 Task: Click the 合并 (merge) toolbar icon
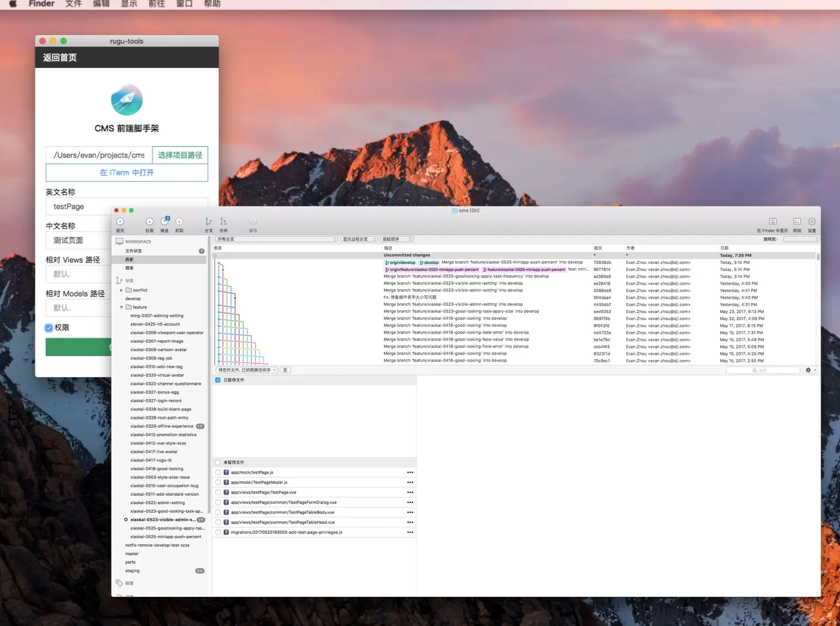click(224, 222)
